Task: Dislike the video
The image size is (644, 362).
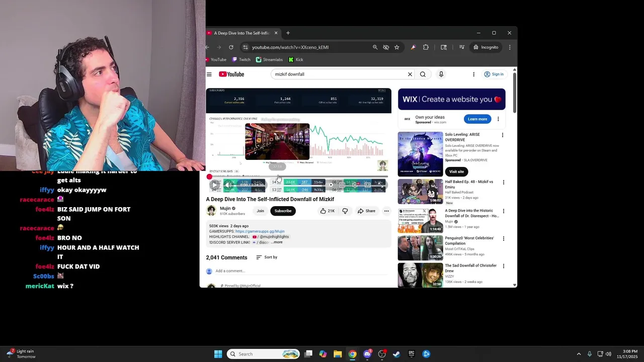Action: tap(345, 211)
